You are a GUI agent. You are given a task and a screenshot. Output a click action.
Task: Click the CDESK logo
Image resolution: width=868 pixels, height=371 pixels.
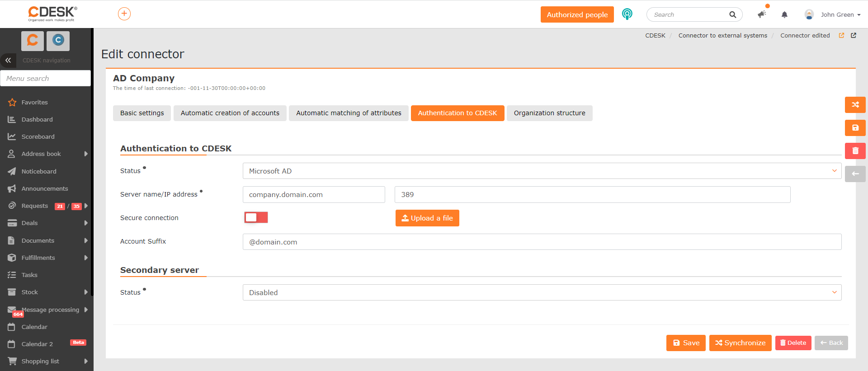52,14
